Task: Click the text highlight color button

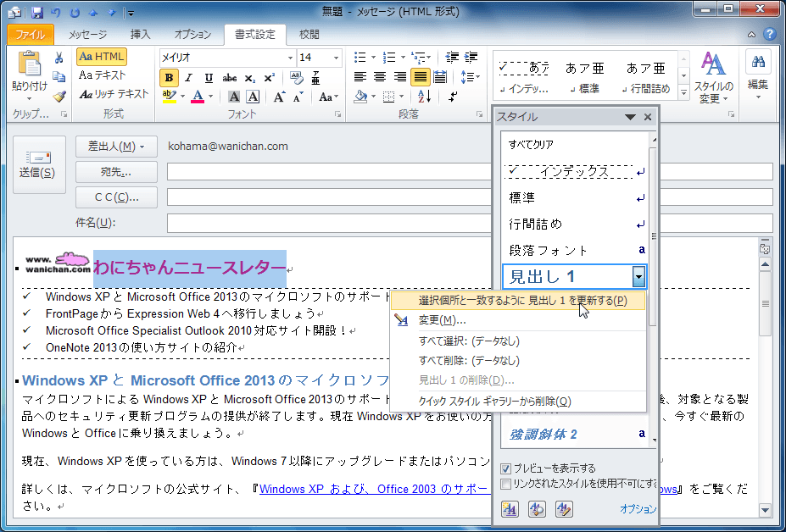Action: tap(170, 97)
